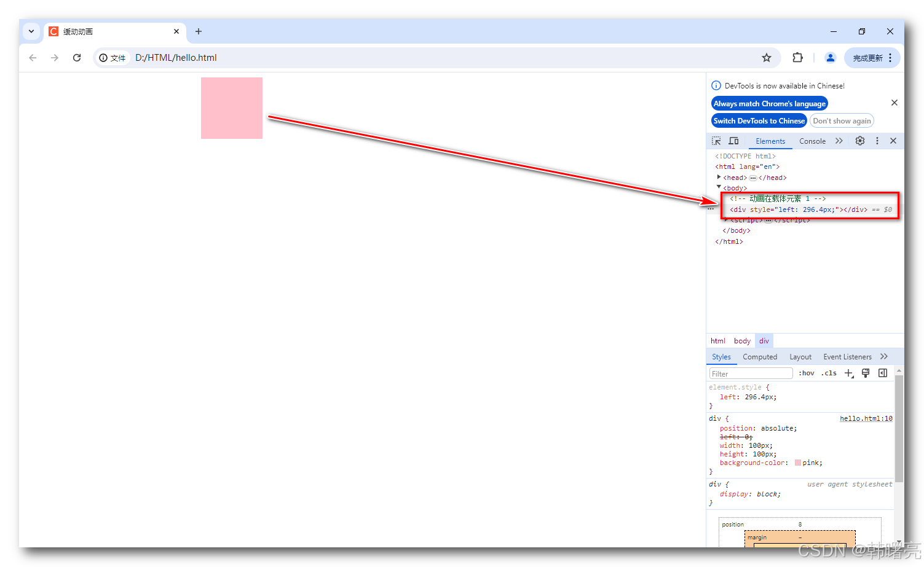Click Switch DevTools to Chinese
This screenshot has width=924, height=567.
pyautogui.click(x=759, y=121)
